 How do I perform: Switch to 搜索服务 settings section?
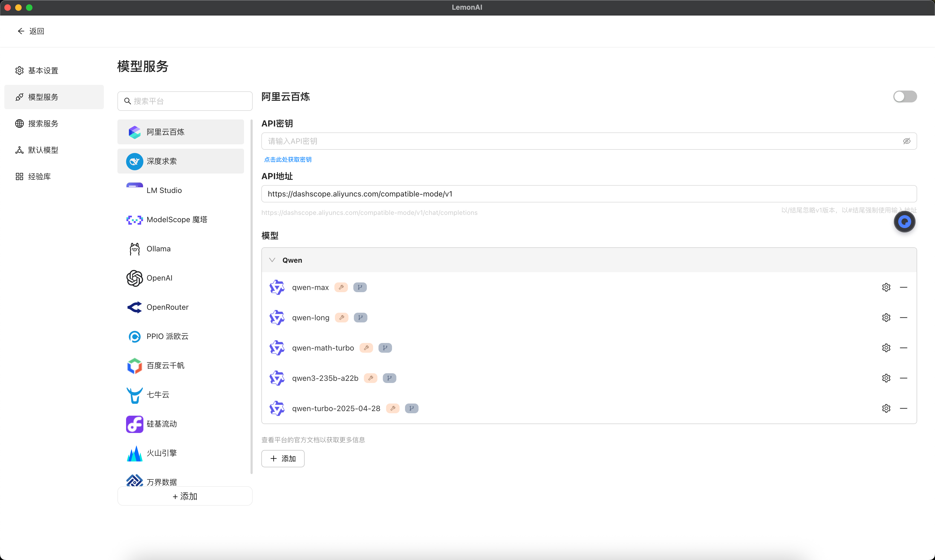click(x=43, y=124)
